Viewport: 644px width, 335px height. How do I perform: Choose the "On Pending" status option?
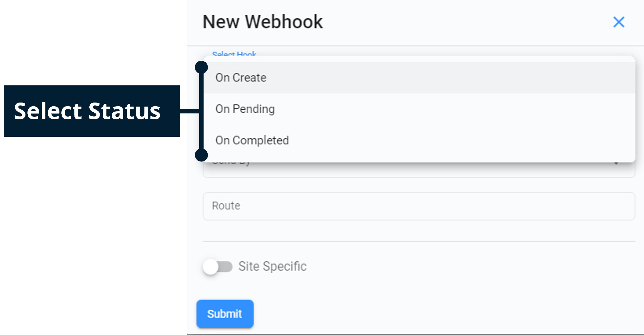point(245,109)
